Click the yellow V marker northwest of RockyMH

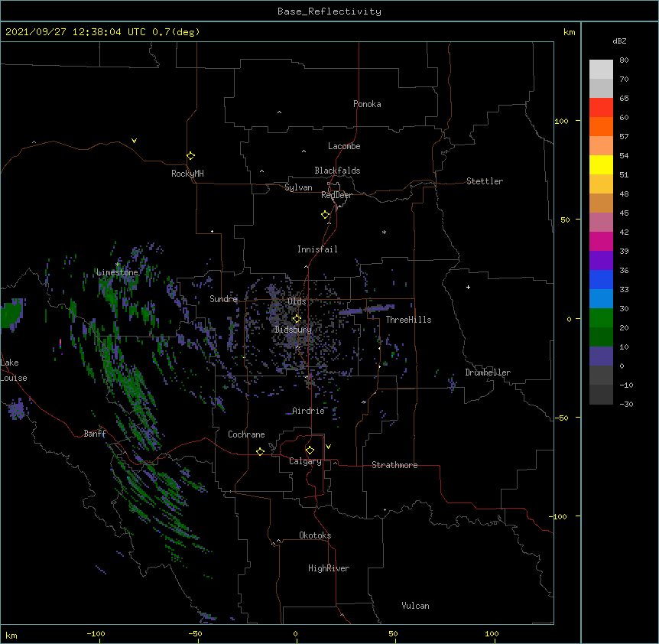[134, 141]
